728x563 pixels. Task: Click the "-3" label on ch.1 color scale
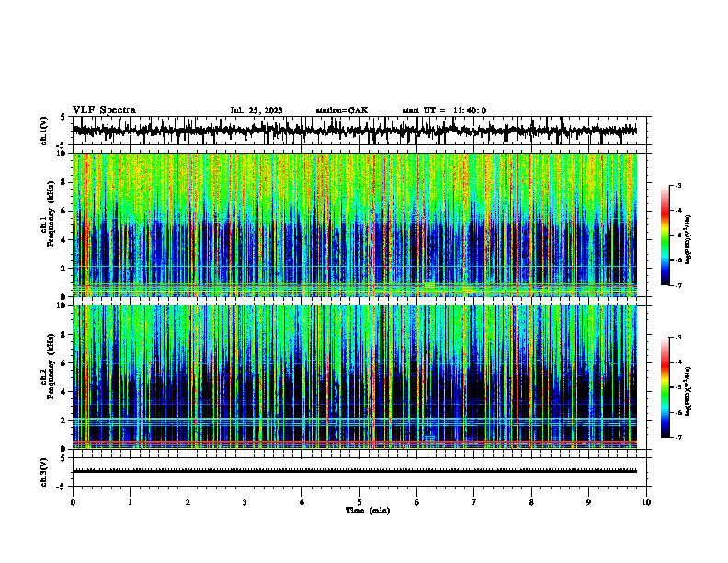(678, 186)
